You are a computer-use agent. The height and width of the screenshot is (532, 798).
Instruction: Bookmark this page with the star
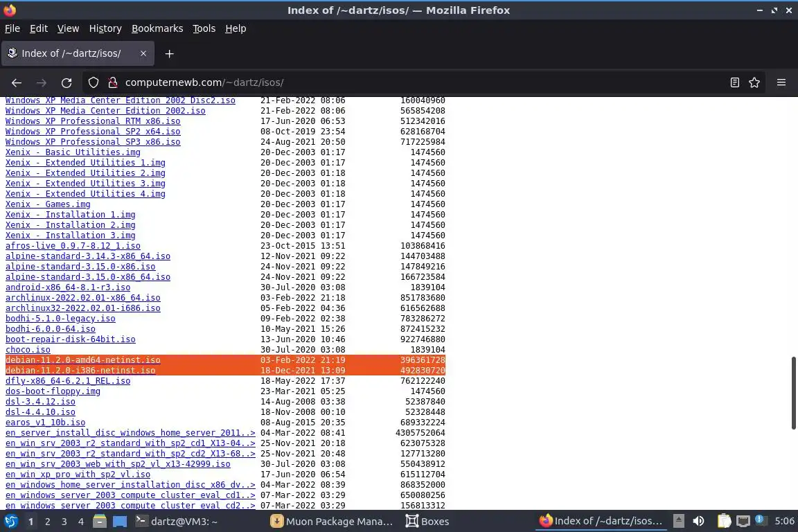(754, 82)
